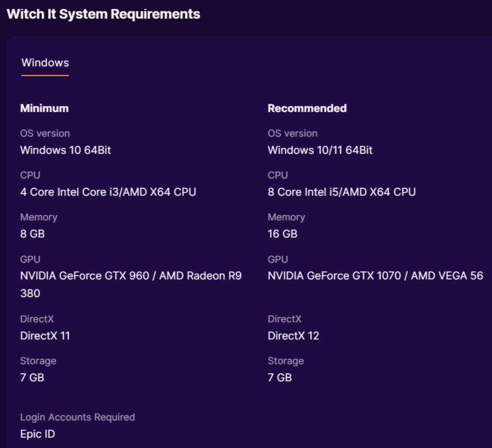Viewport: 492px width, 448px height.
Task: Click the minimum 7 GB storage value
Action: pyautogui.click(x=32, y=378)
